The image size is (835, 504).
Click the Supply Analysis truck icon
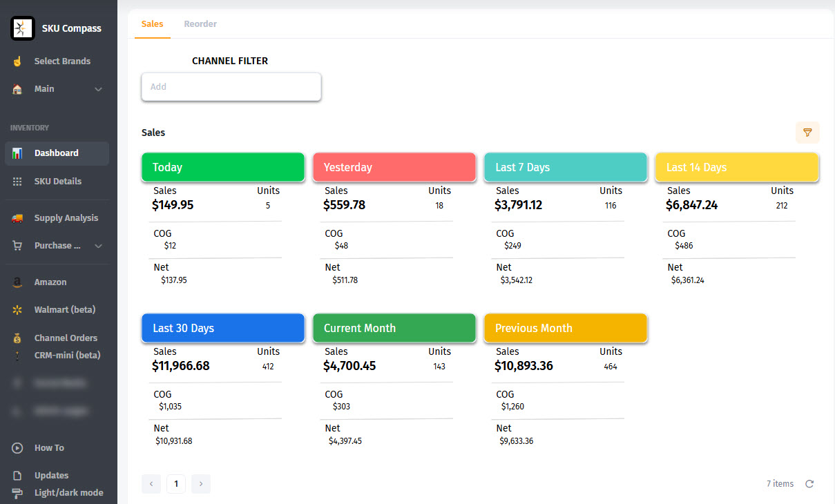coord(18,218)
